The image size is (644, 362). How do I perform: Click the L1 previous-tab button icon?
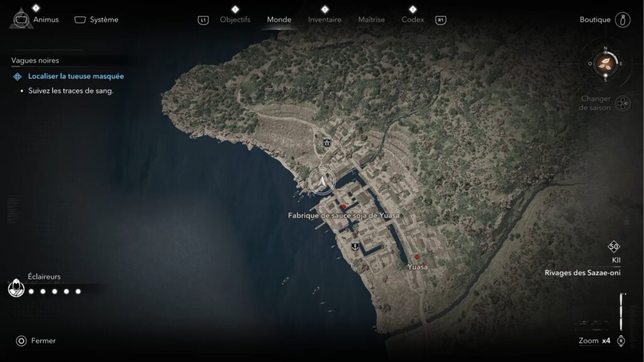pyautogui.click(x=203, y=20)
